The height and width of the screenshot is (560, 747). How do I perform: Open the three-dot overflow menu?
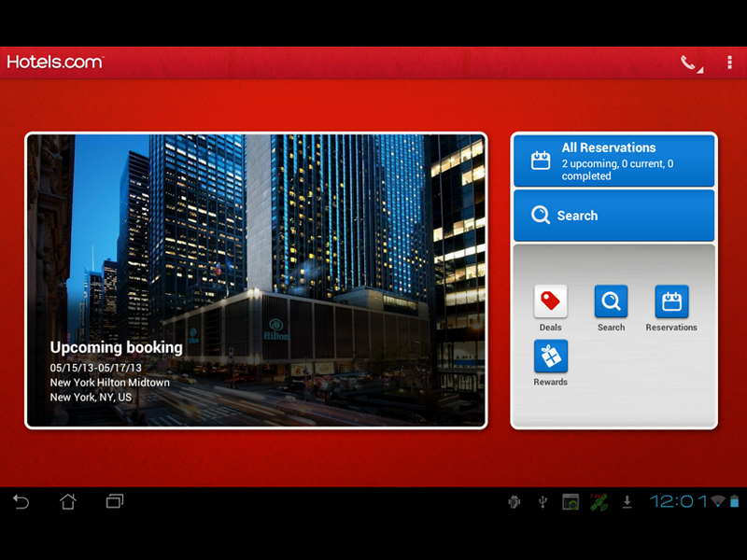pos(729,63)
